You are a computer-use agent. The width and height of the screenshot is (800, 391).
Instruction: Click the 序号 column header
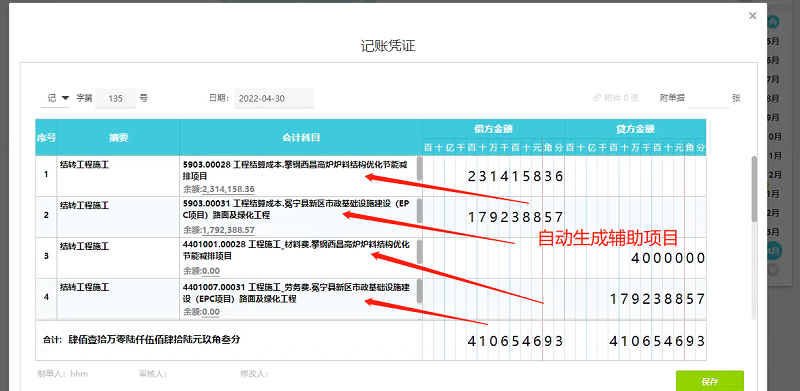coord(46,138)
